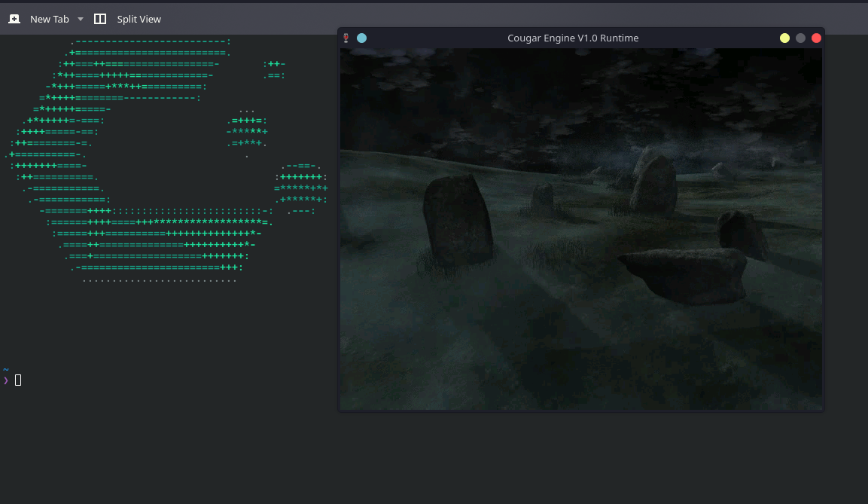Click the purple prompt arrow symbol

tap(6, 380)
